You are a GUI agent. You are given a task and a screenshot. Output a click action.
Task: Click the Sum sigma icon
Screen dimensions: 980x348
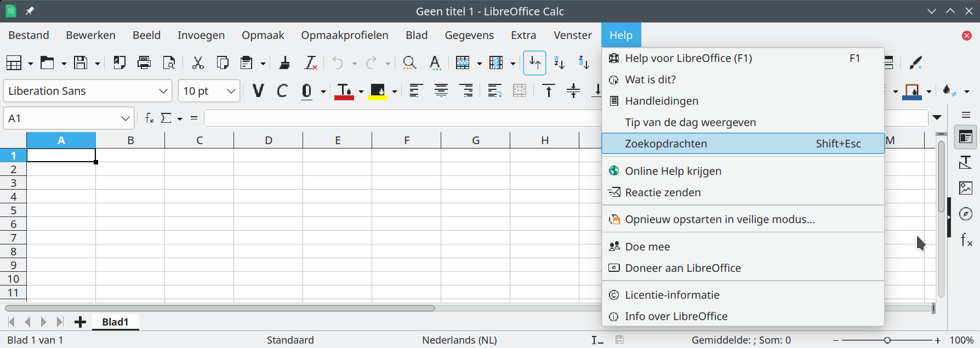[x=166, y=118]
